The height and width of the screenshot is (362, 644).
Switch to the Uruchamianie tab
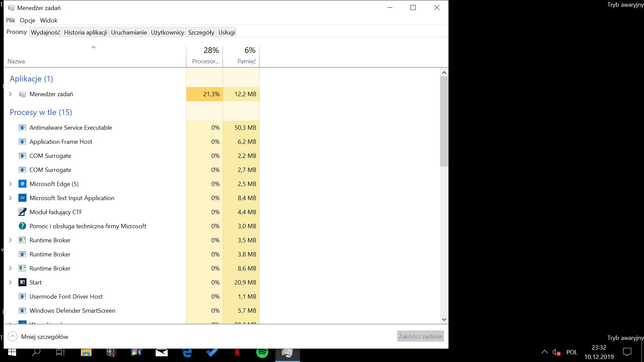point(129,33)
